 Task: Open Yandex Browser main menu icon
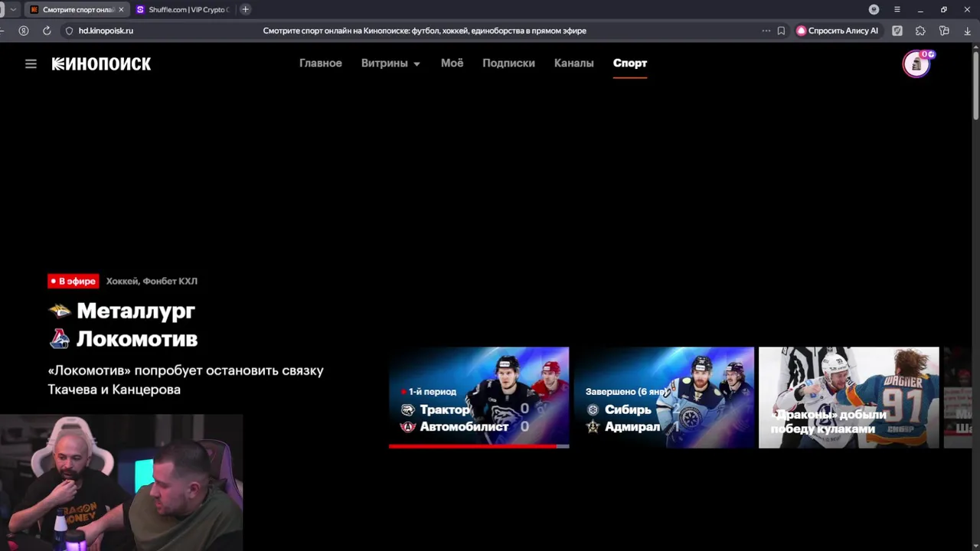point(897,9)
